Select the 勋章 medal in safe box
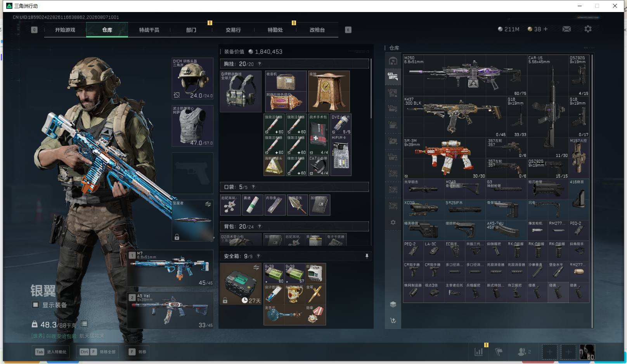 (315, 315)
